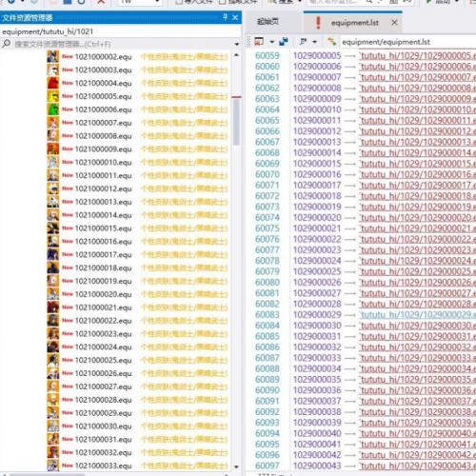476x476 pixels.
Task: Click the explorer list scrollbar thumb
Action: 236,123
